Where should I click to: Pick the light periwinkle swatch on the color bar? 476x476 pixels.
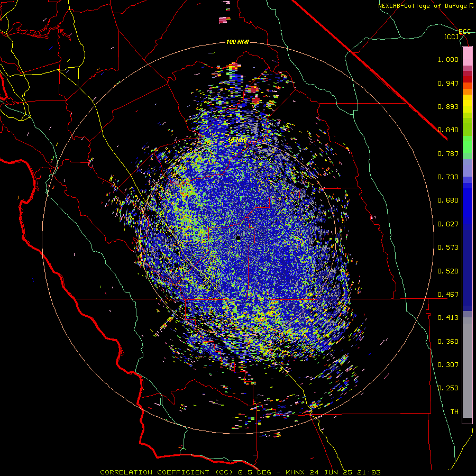pyautogui.click(x=467, y=168)
